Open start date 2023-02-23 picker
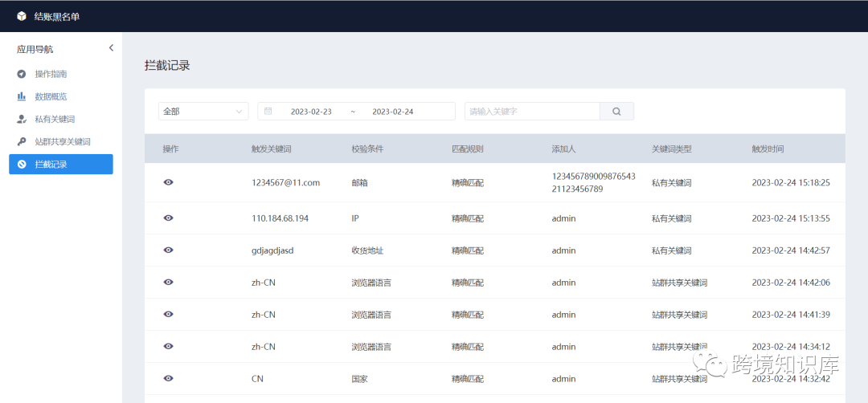The width and height of the screenshot is (868, 403). point(311,112)
